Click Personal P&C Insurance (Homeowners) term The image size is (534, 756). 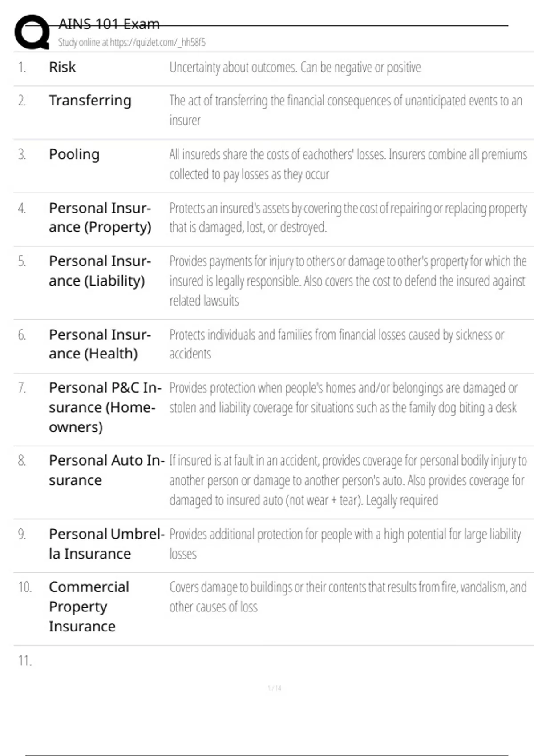tap(102, 407)
